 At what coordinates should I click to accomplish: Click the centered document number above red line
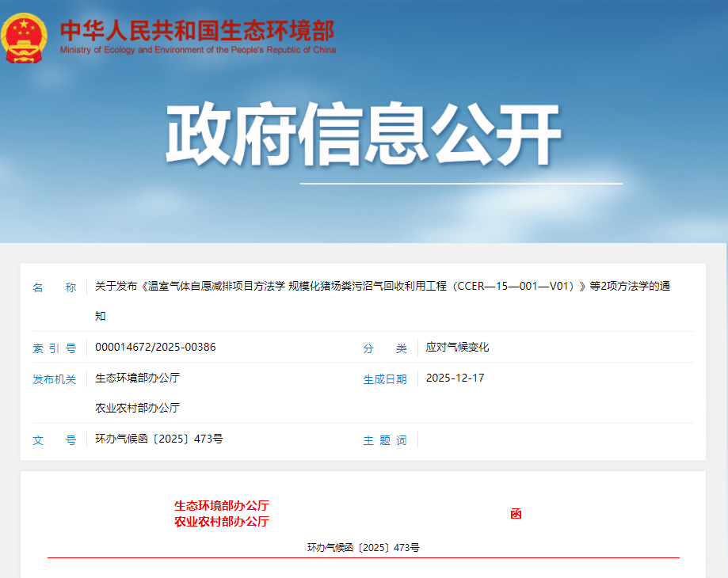(364, 547)
